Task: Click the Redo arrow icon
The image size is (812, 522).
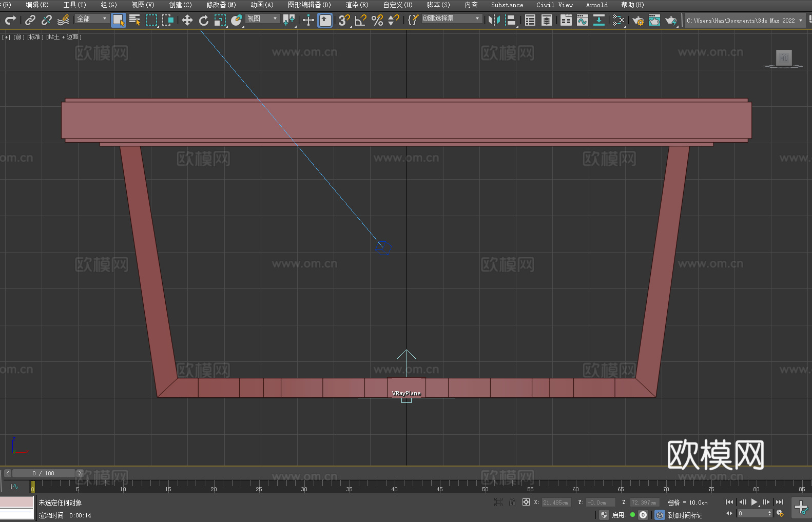Action: pos(10,20)
